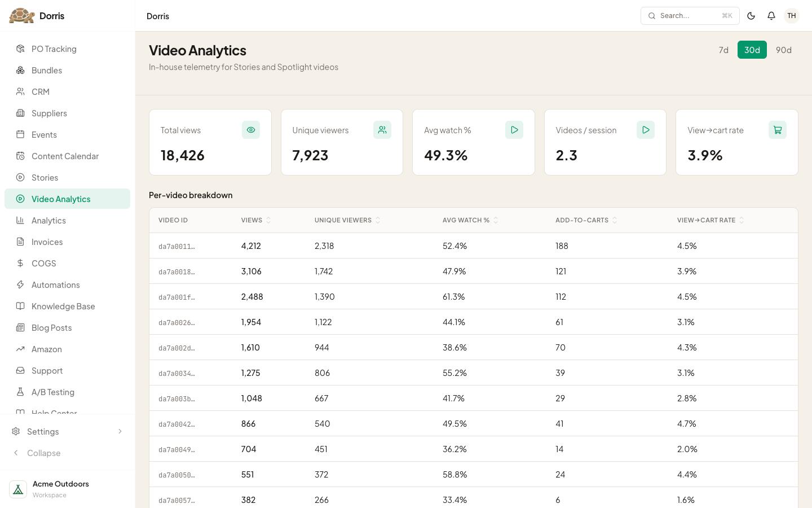Click the A/B Testing flask icon
The height and width of the screenshot is (508, 812).
pos(20,392)
